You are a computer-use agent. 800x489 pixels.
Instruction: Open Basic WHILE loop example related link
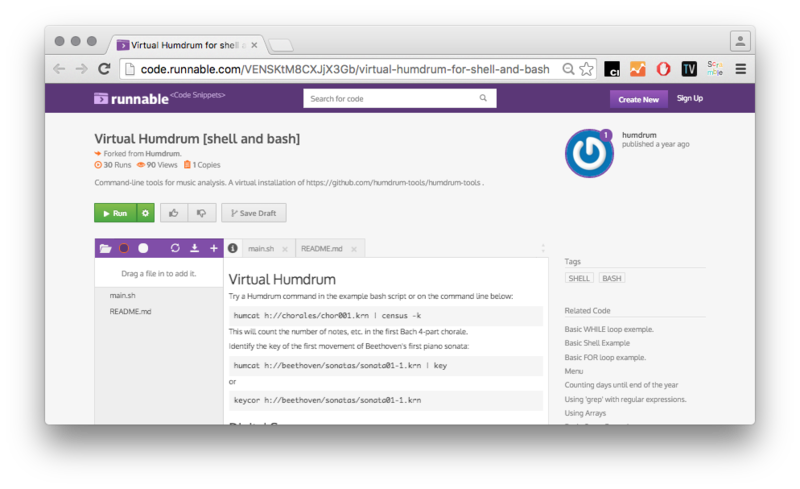(x=609, y=329)
